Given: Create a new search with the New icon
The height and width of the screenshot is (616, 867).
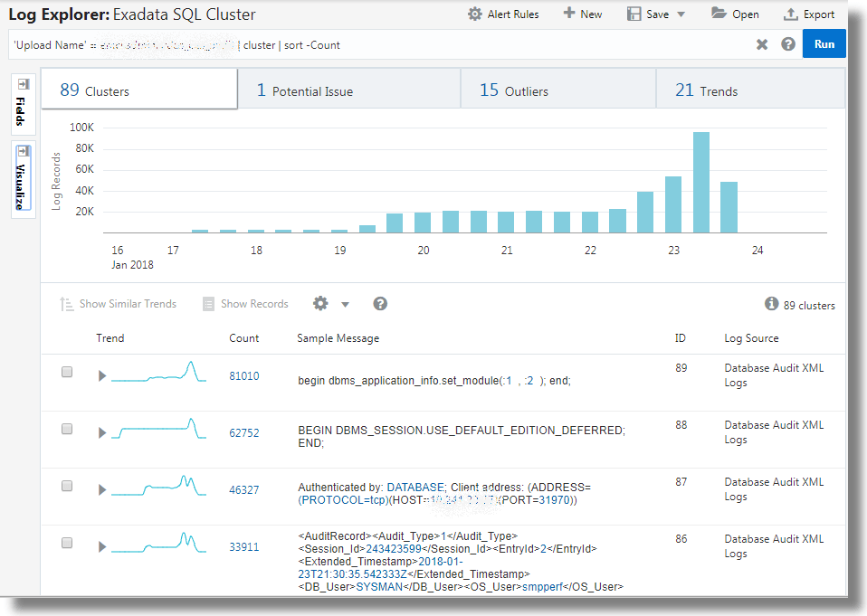Looking at the screenshot, I should [582, 14].
